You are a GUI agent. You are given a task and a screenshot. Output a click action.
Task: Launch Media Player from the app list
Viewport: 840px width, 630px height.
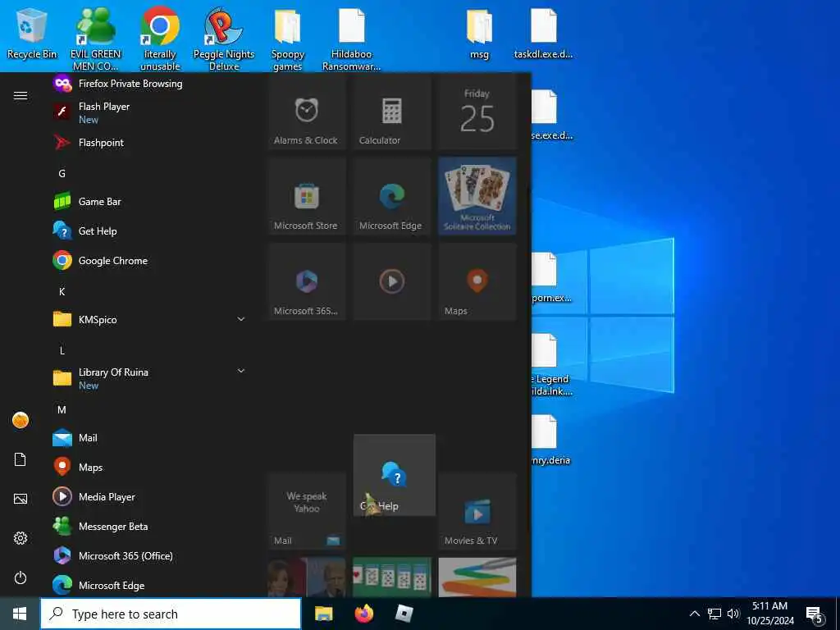pyautogui.click(x=148, y=496)
